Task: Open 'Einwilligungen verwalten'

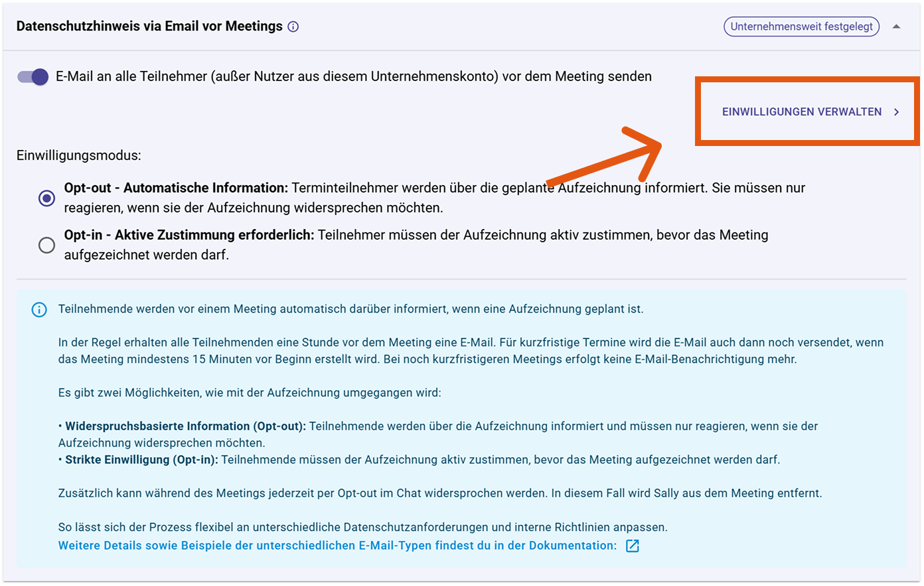Action: click(x=802, y=111)
